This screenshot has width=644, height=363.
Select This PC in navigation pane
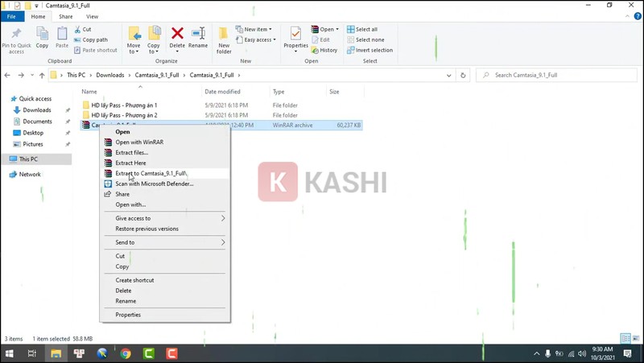28,159
